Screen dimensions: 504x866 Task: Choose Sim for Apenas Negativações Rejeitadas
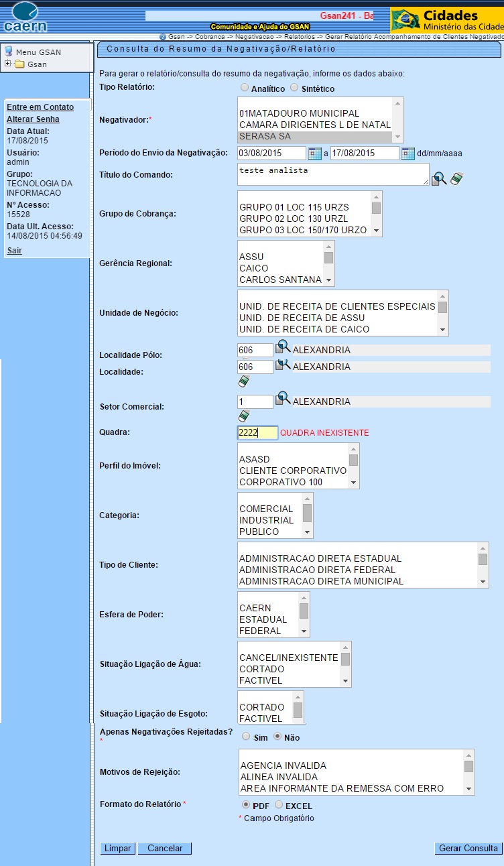[246, 737]
